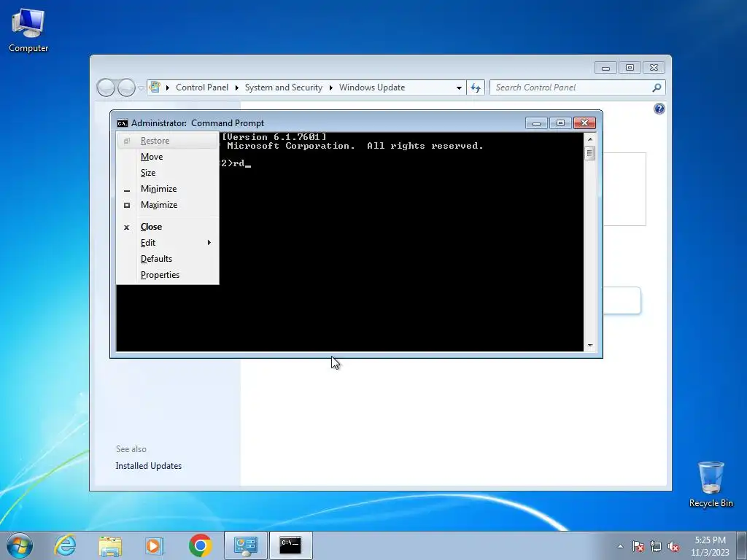This screenshot has height=560, width=747.
Task: Click the network tray icon
Action: [x=656, y=546]
